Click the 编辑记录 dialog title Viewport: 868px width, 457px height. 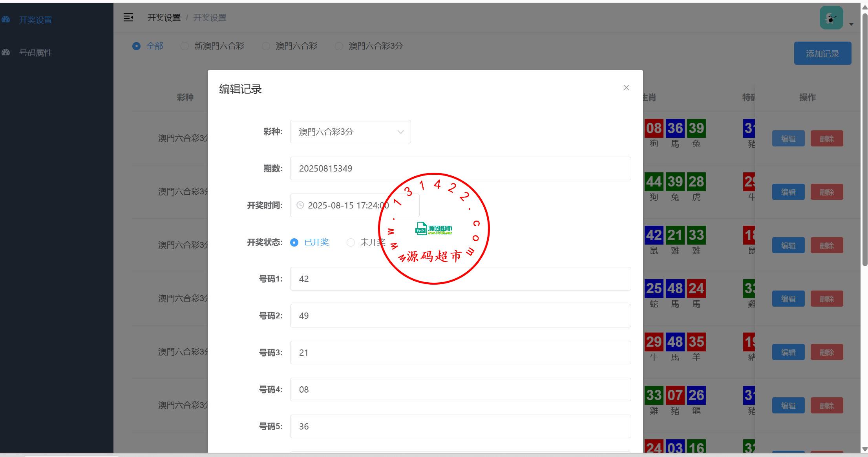click(x=240, y=89)
